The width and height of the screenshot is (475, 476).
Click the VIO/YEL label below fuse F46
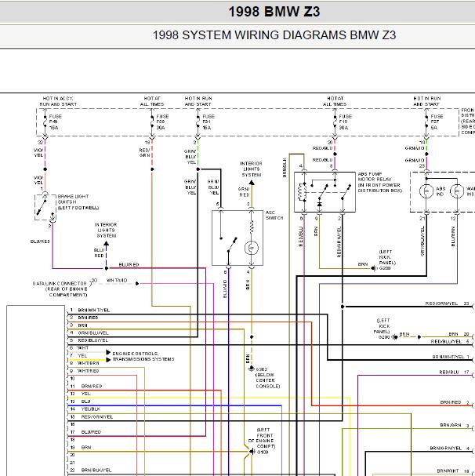coord(38,153)
